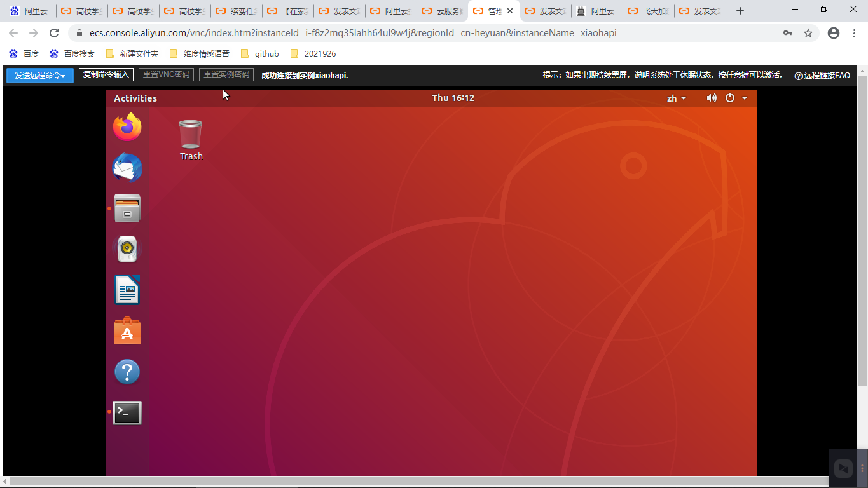Click Chrome's forward arrow
868x488 pixels.
click(x=34, y=33)
